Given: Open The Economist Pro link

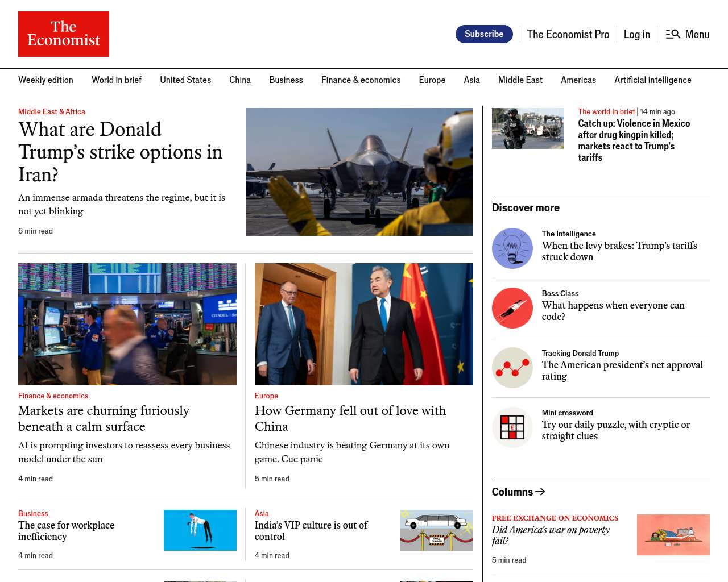Looking at the screenshot, I should [568, 34].
